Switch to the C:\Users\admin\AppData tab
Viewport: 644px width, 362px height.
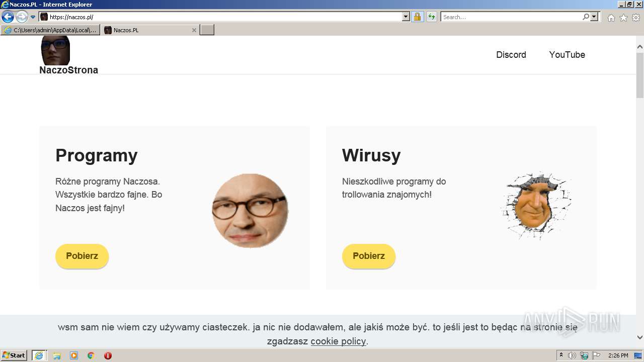pos(50,30)
